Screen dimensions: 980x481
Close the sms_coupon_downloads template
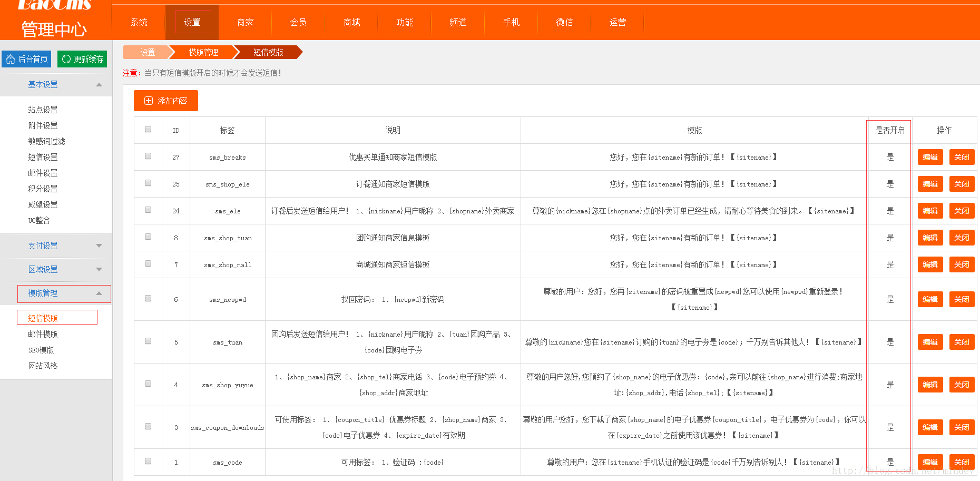pos(962,427)
